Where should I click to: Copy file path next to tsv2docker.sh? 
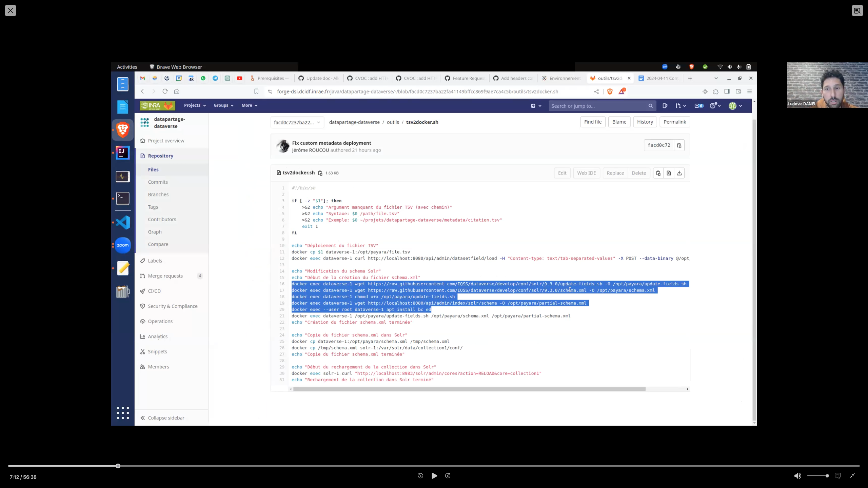click(320, 173)
